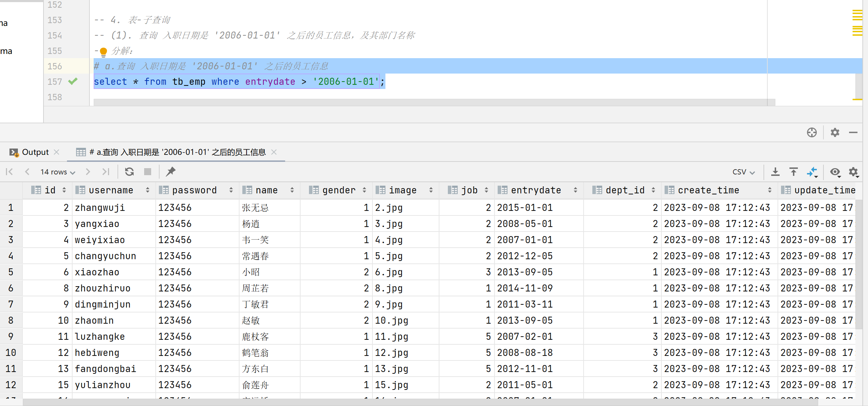
Task: Click the comment on line 154
Action: pyautogui.click(x=255, y=35)
